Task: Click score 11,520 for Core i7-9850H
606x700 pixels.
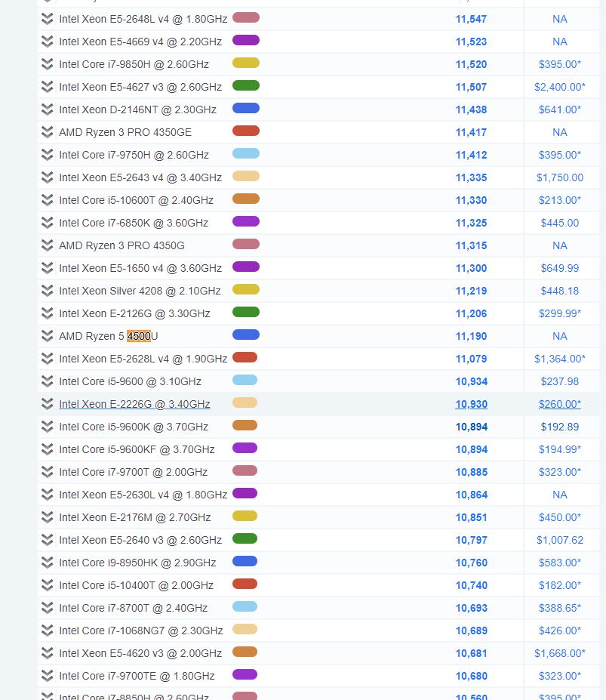Action: (471, 64)
